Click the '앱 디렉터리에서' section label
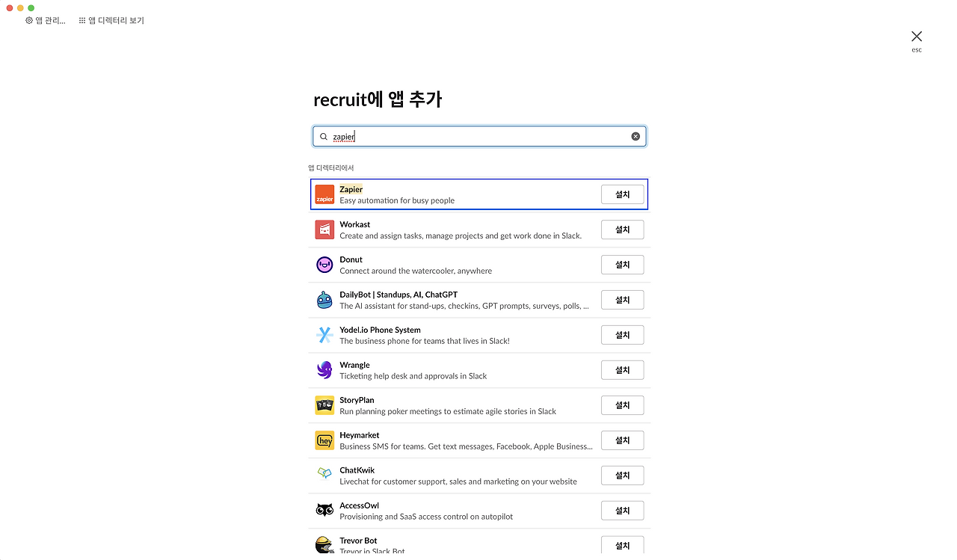Viewport: 957px width, 560px height. [x=331, y=168]
